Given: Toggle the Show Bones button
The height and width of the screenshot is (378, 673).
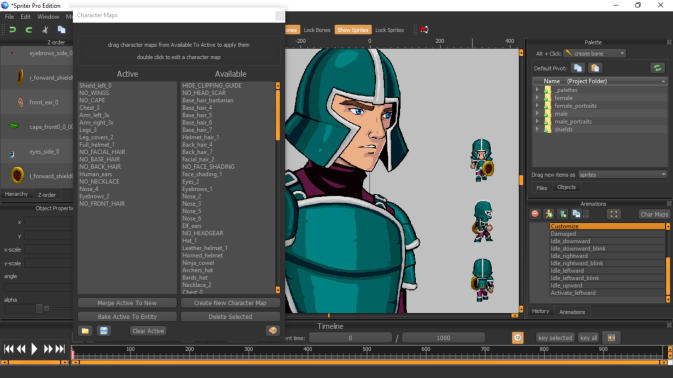Looking at the screenshot, I should tap(292, 30).
